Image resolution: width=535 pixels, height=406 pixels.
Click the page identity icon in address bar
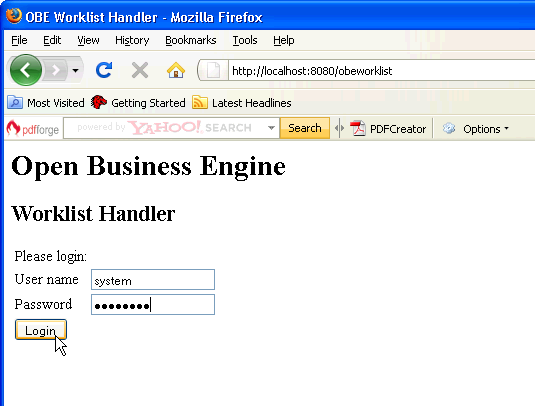[x=213, y=70]
